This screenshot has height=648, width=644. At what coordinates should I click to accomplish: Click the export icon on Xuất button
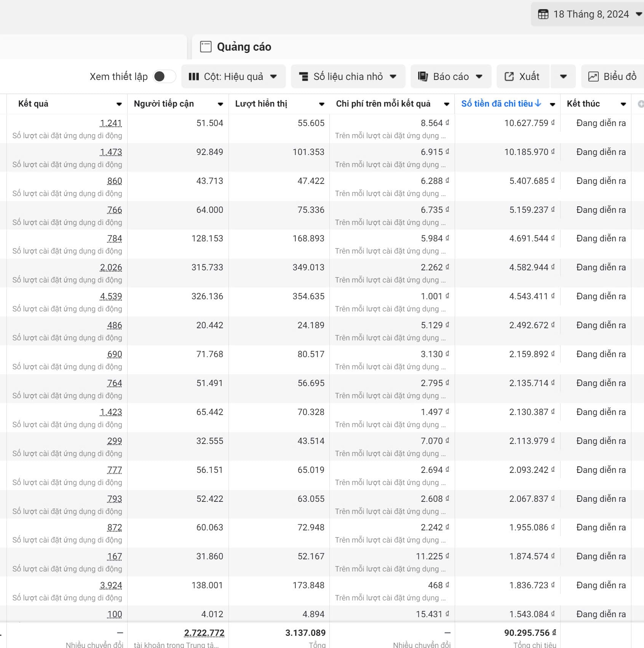pyautogui.click(x=509, y=77)
